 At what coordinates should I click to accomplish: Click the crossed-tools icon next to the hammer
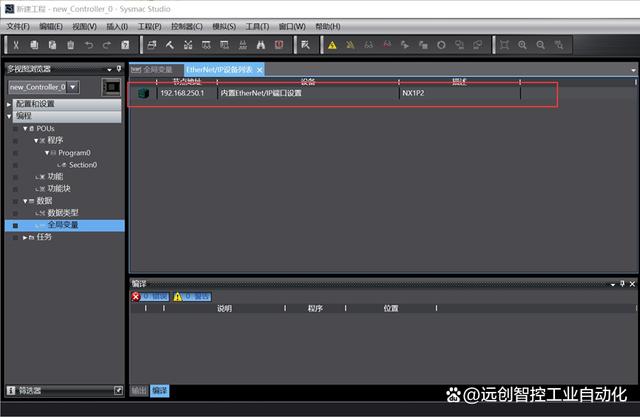[x=188, y=45]
